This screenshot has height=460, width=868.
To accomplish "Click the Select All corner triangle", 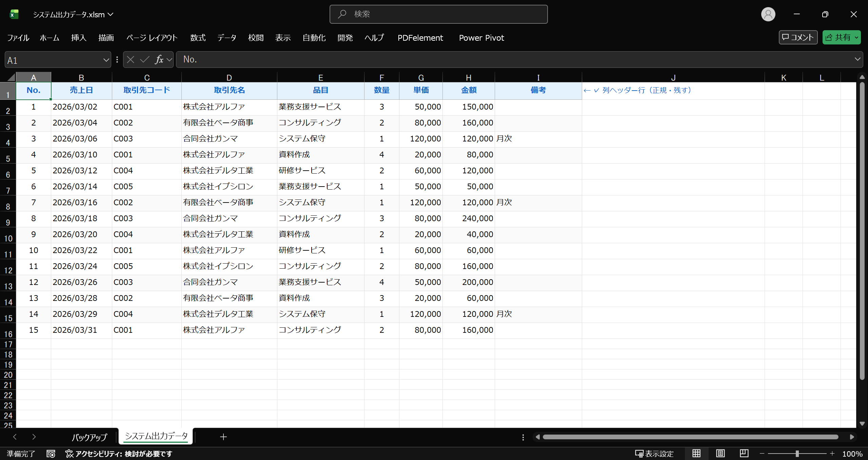I will (11, 77).
